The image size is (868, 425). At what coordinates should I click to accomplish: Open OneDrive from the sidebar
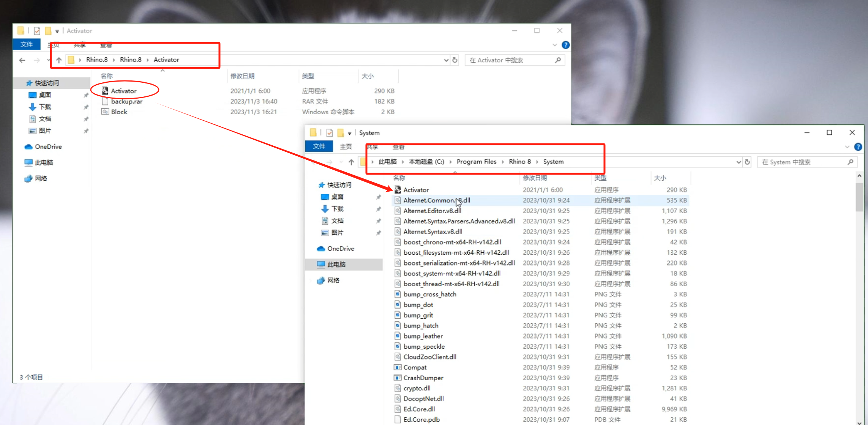click(47, 146)
